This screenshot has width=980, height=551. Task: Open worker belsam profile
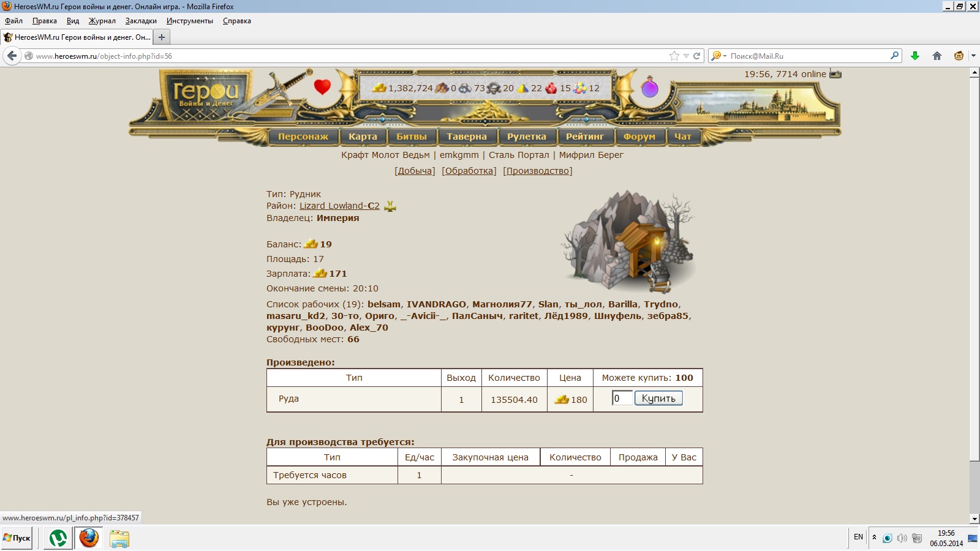[384, 304]
